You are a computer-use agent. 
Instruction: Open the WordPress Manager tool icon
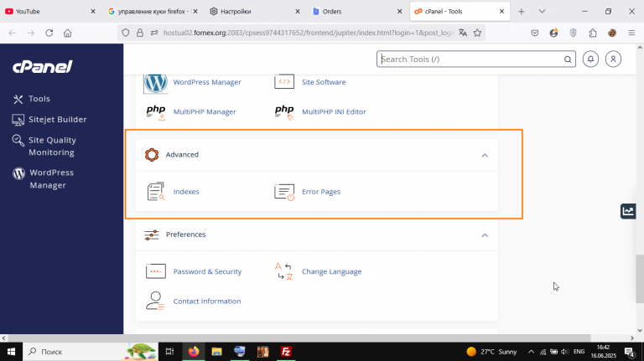(x=156, y=82)
